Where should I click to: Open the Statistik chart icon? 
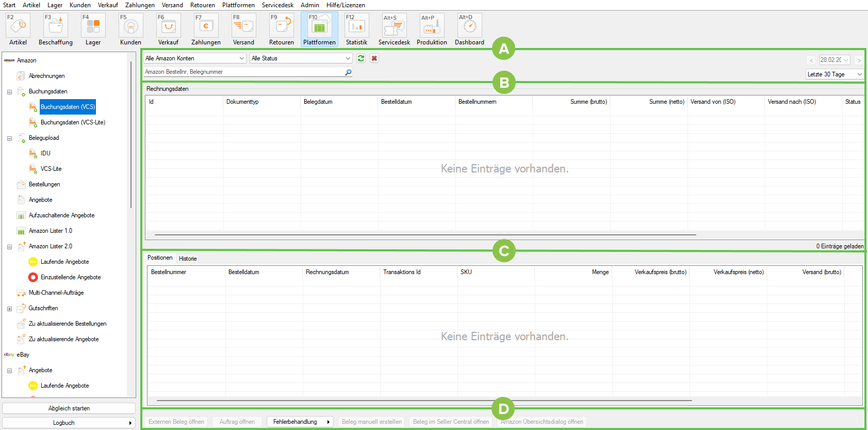pyautogui.click(x=356, y=26)
